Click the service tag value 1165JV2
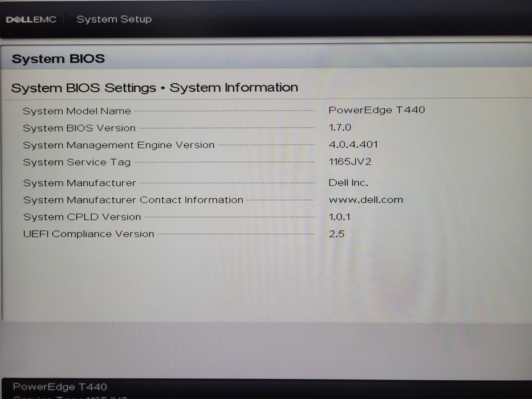The image size is (532, 399). [350, 161]
